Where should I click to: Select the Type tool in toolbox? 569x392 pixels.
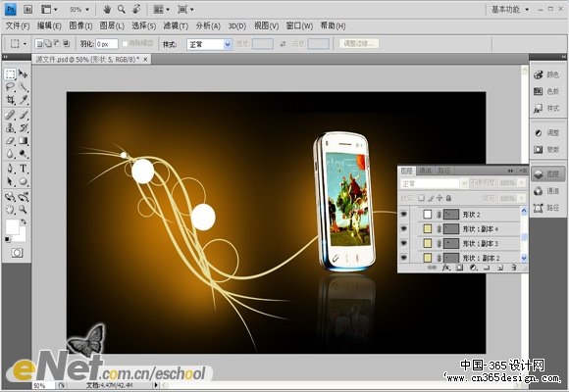[x=24, y=169]
